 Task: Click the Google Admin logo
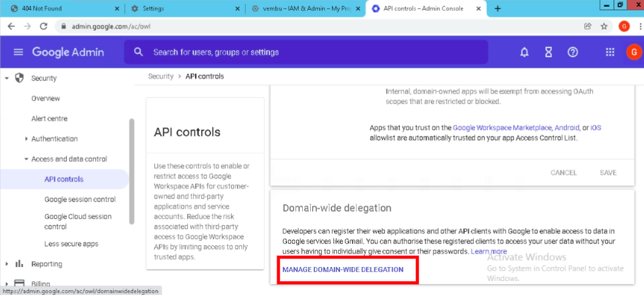68,52
